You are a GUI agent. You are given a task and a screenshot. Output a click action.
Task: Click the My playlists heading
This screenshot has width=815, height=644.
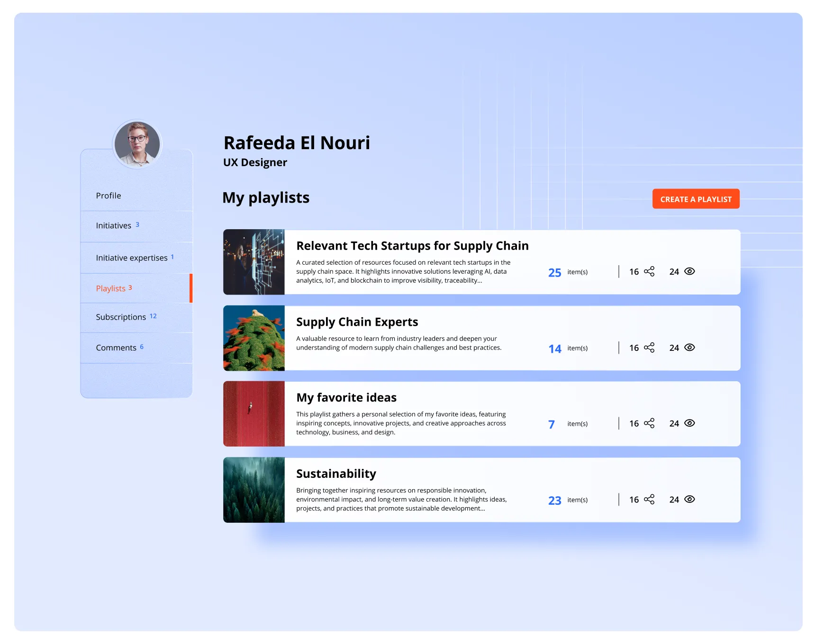click(x=266, y=197)
